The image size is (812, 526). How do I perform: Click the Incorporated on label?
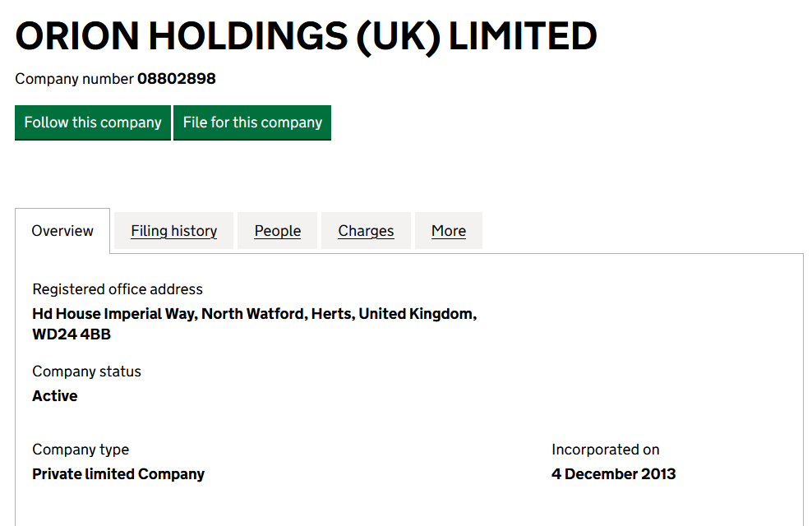(x=606, y=450)
